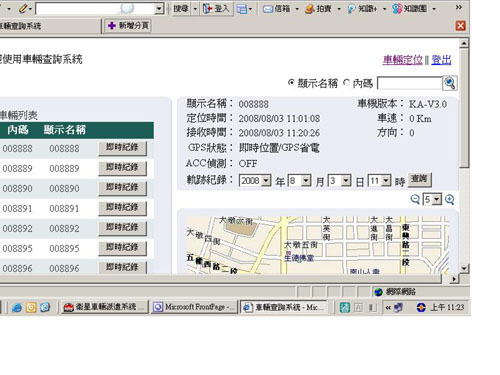Click 即時紀錄 button for vehicle 008895
The width and height of the screenshot is (500, 375).
coord(122,248)
